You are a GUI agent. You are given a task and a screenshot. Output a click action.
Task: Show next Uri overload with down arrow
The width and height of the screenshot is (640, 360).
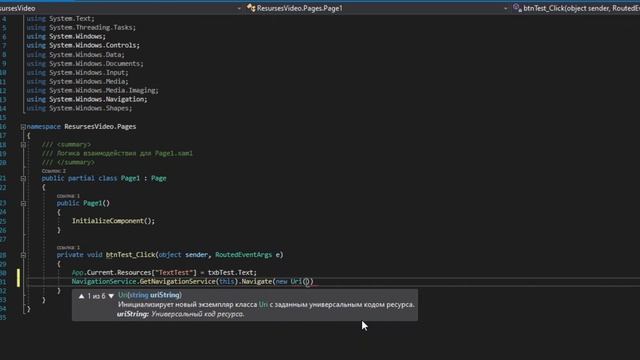[x=111, y=296]
